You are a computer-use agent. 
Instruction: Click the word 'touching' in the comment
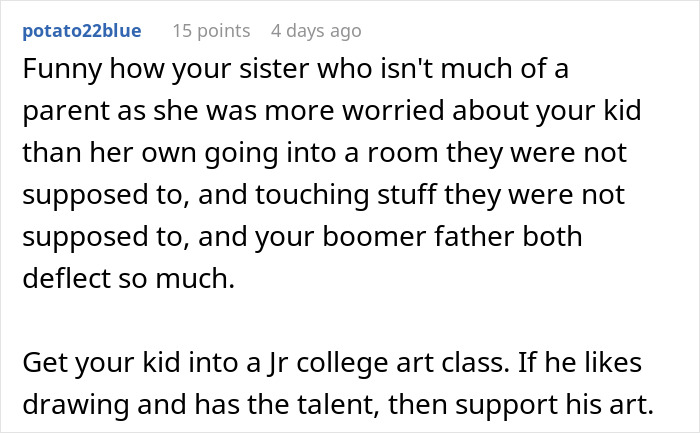312,195
